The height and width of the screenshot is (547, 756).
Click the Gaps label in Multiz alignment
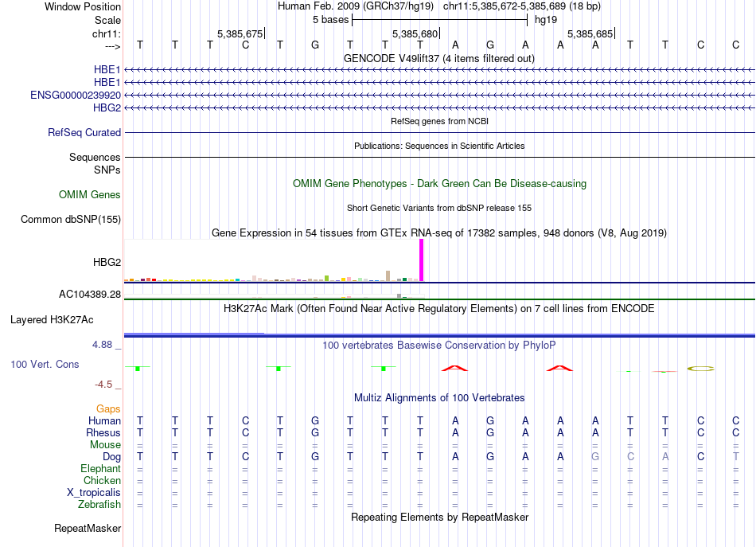point(108,408)
